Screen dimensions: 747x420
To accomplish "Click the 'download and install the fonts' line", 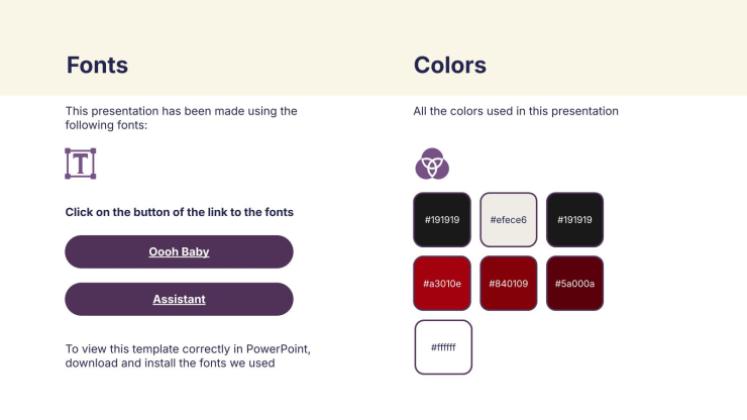I will (170, 363).
